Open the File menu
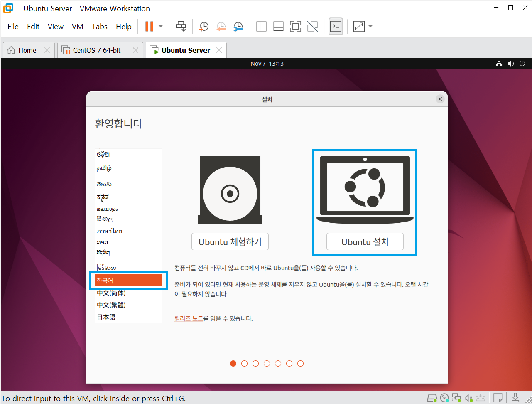Viewport: 532px width, 404px height. 13,27
